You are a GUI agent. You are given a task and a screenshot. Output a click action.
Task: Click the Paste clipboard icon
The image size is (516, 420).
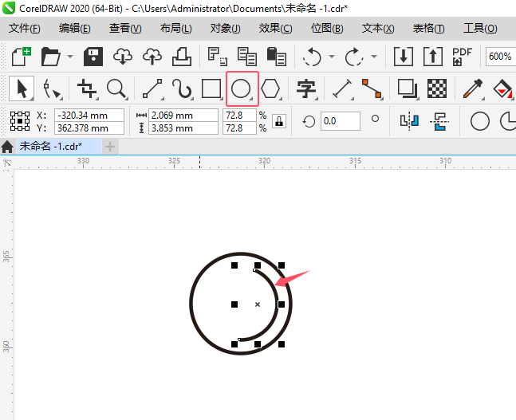click(277, 57)
